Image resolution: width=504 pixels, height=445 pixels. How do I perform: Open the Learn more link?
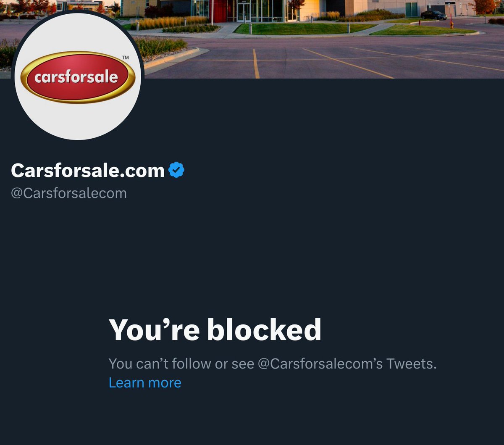coord(145,382)
